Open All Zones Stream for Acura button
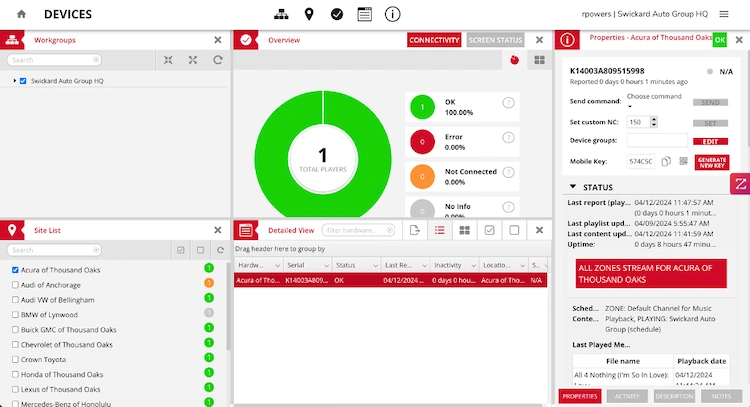 [651, 274]
